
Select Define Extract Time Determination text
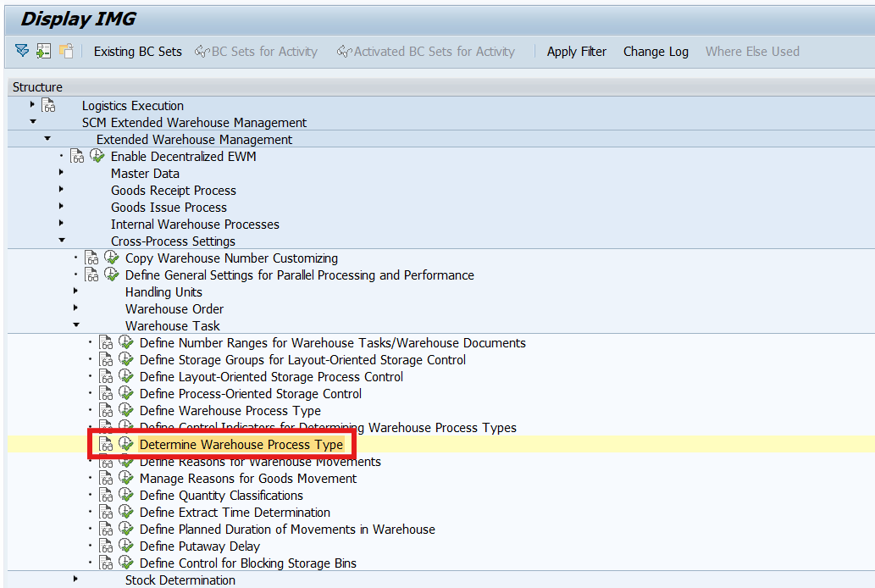click(x=235, y=513)
